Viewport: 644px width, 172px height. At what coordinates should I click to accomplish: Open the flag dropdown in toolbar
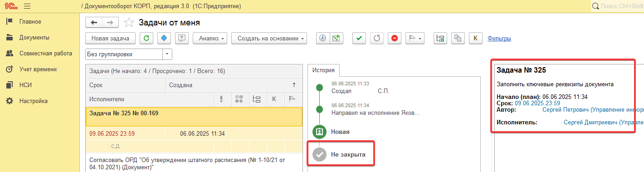(x=415, y=39)
